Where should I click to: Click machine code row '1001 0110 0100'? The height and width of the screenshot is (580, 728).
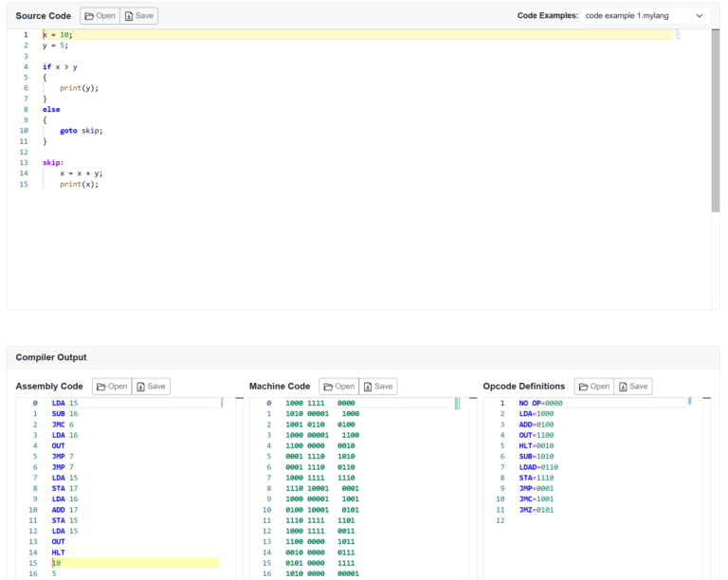[x=320, y=425]
